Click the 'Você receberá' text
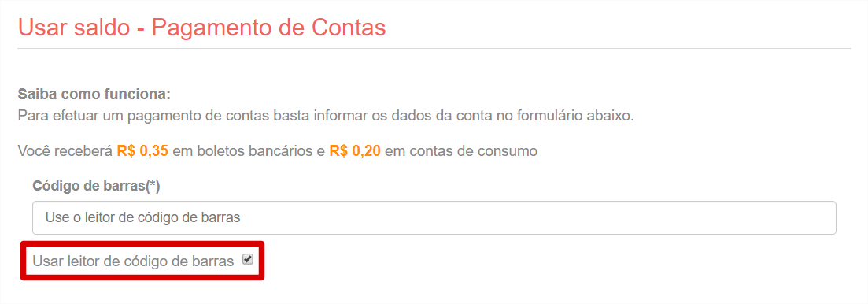The height and width of the screenshot is (304, 868). 65,151
